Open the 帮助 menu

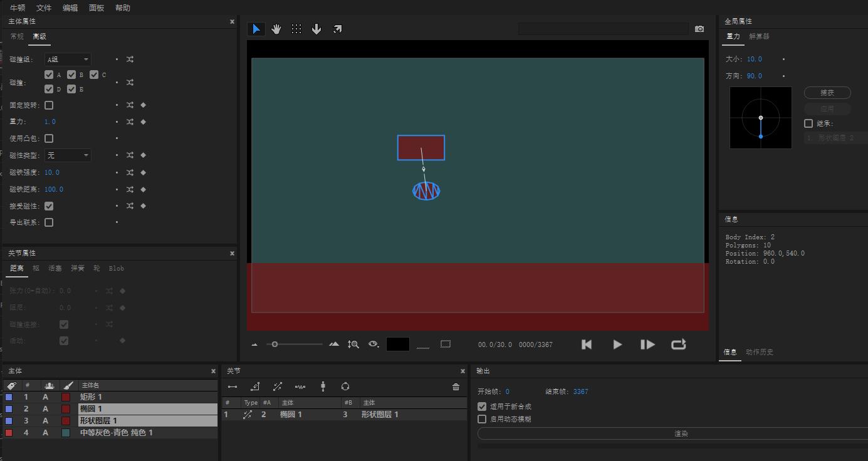coord(123,8)
